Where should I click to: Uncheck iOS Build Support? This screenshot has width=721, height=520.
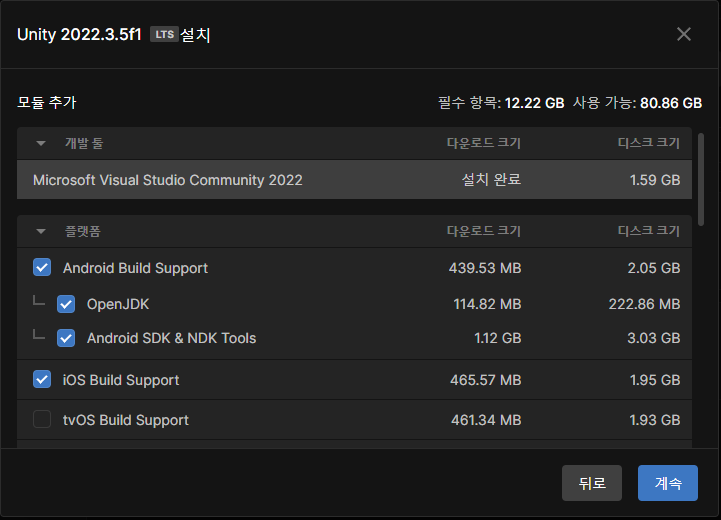coord(42,380)
